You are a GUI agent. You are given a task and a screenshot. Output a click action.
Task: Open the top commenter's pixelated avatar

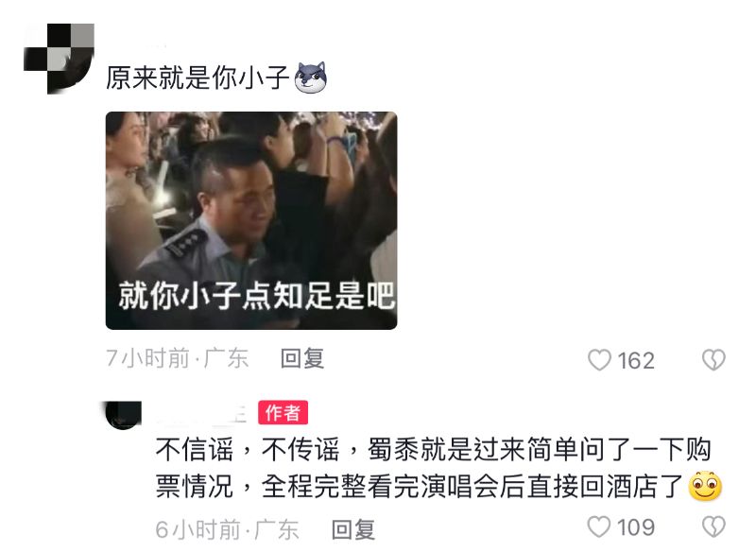coord(59,59)
